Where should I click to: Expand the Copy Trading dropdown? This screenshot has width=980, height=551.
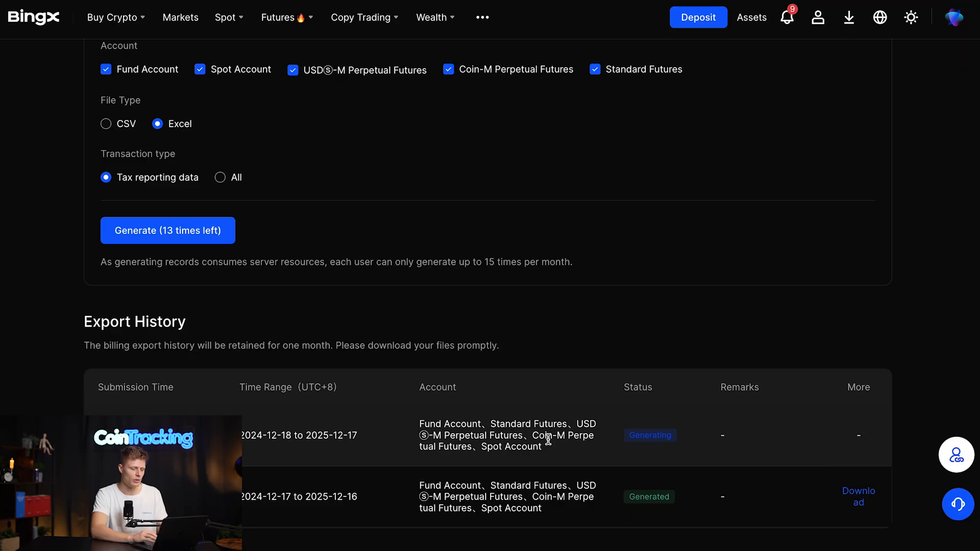point(364,17)
